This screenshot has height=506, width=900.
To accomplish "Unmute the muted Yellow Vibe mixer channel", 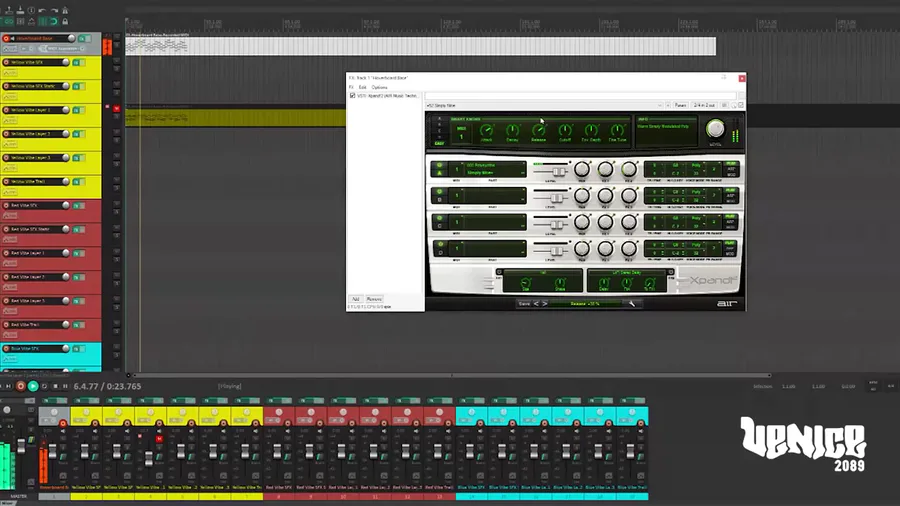I will point(159,439).
